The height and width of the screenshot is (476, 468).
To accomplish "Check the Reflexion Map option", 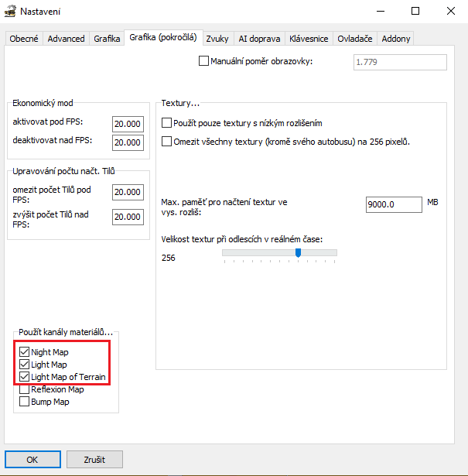I will (25, 389).
